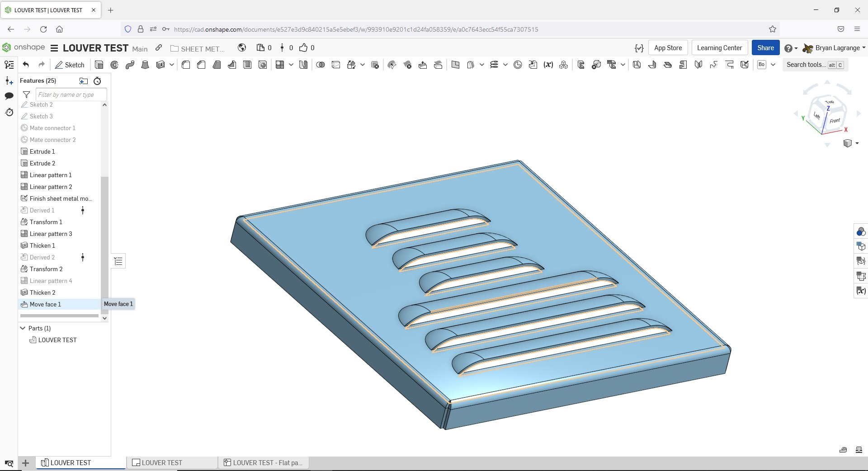Click the Filter by name or type field
868x471 pixels.
click(x=71, y=94)
